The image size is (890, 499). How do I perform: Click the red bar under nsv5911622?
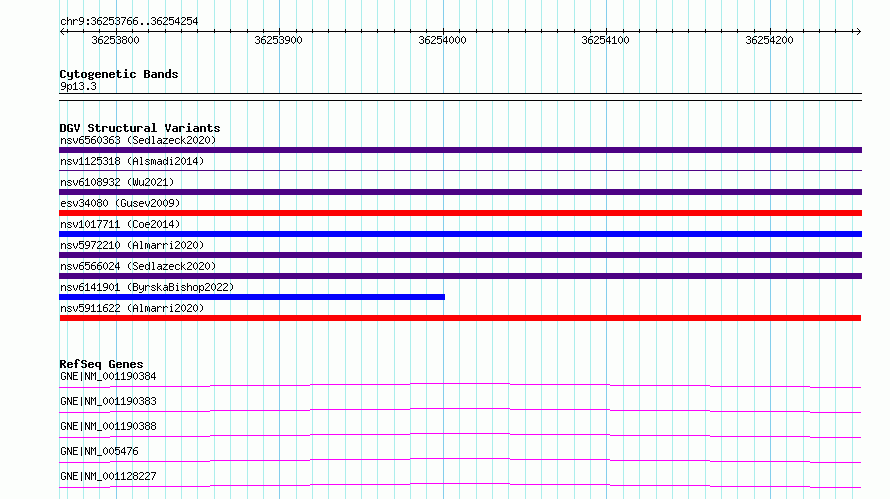(460, 318)
